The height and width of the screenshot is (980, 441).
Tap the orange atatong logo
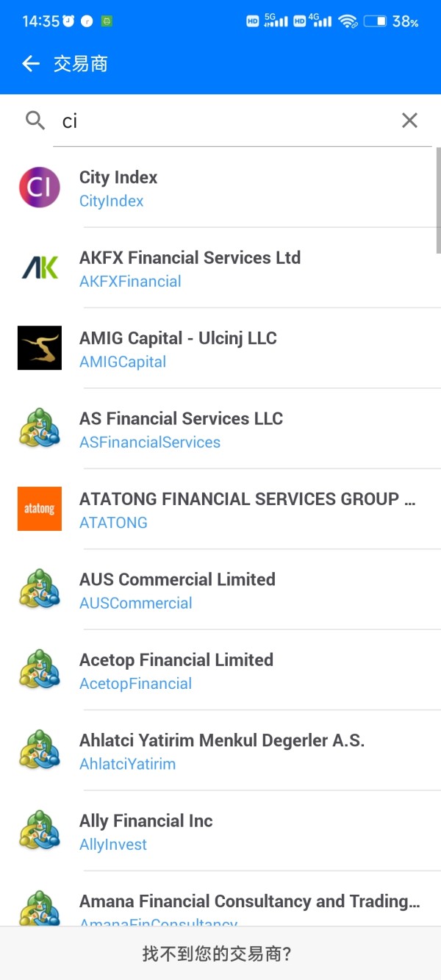coord(40,509)
